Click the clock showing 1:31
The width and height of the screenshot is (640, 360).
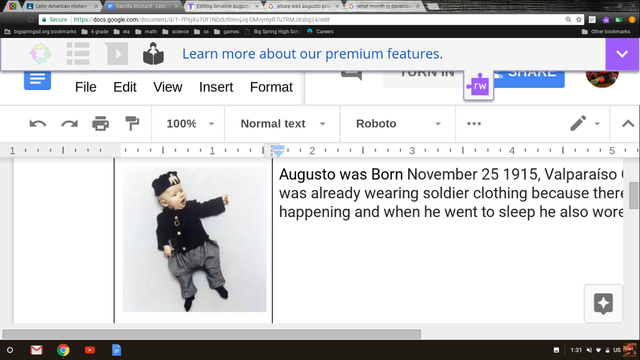point(576,350)
